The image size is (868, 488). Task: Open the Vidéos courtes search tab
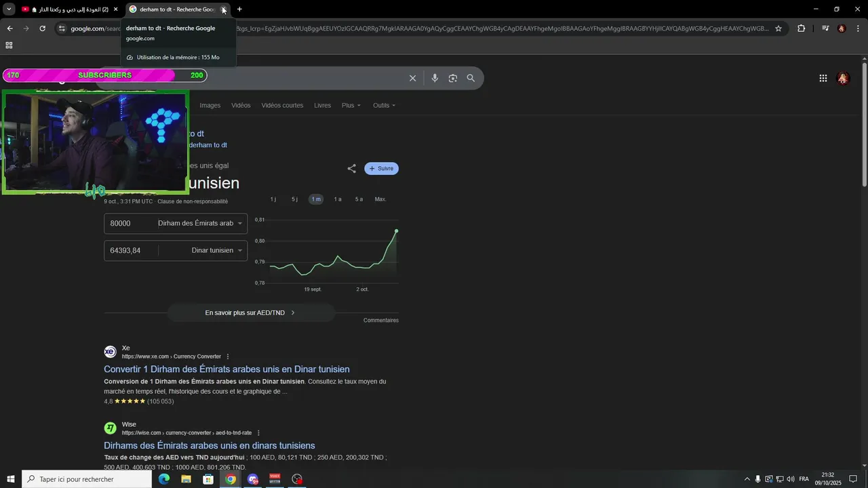click(283, 105)
